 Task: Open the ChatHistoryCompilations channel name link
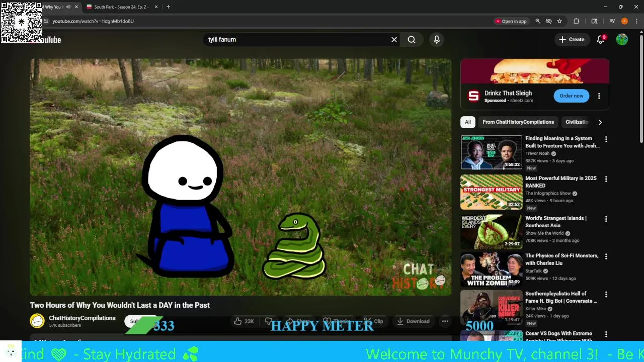(82, 318)
